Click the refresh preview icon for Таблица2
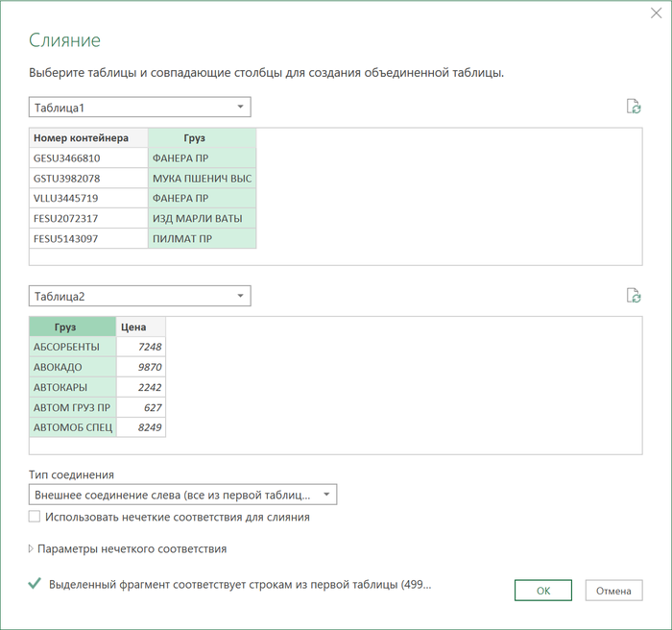This screenshot has width=672, height=630. pos(634,296)
